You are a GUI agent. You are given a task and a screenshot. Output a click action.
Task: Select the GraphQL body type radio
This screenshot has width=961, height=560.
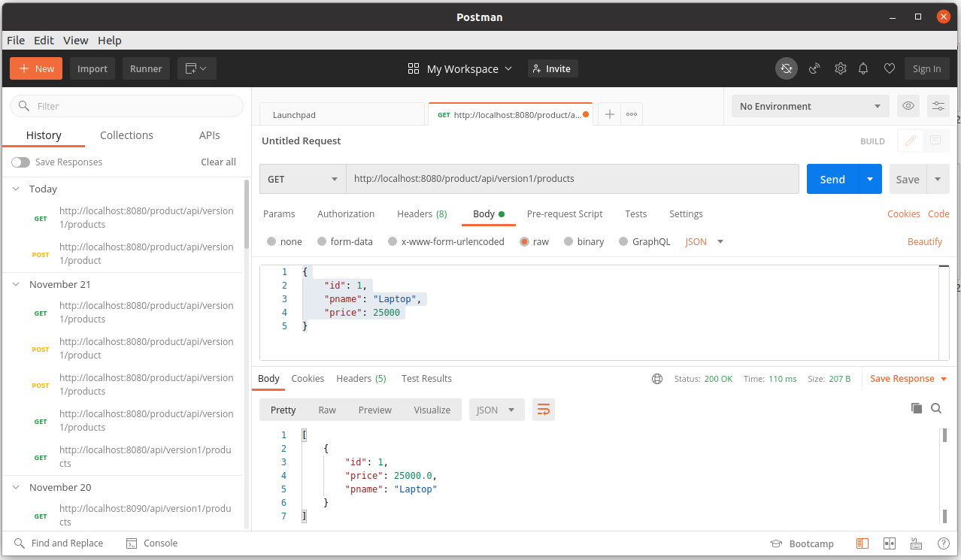(623, 242)
